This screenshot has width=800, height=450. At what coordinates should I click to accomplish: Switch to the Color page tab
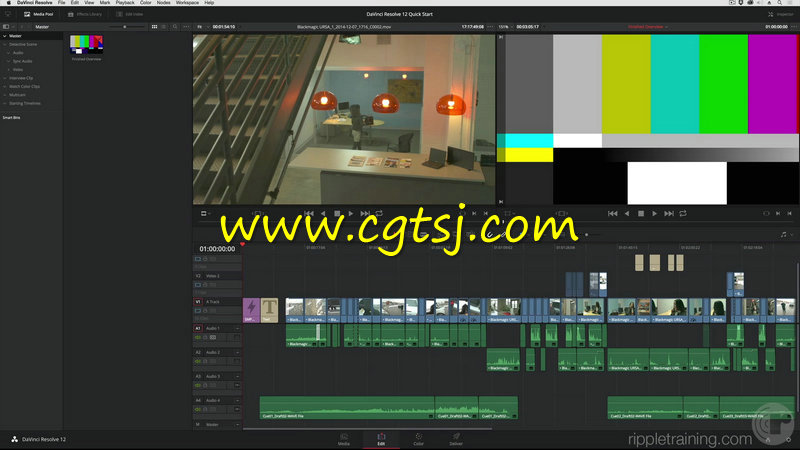(x=418, y=439)
